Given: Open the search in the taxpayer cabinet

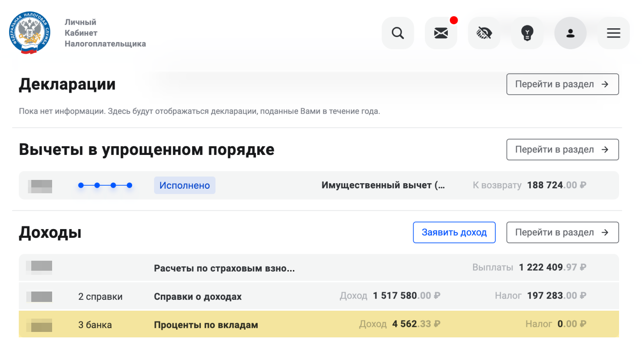Looking at the screenshot, I should coord(398,33).
